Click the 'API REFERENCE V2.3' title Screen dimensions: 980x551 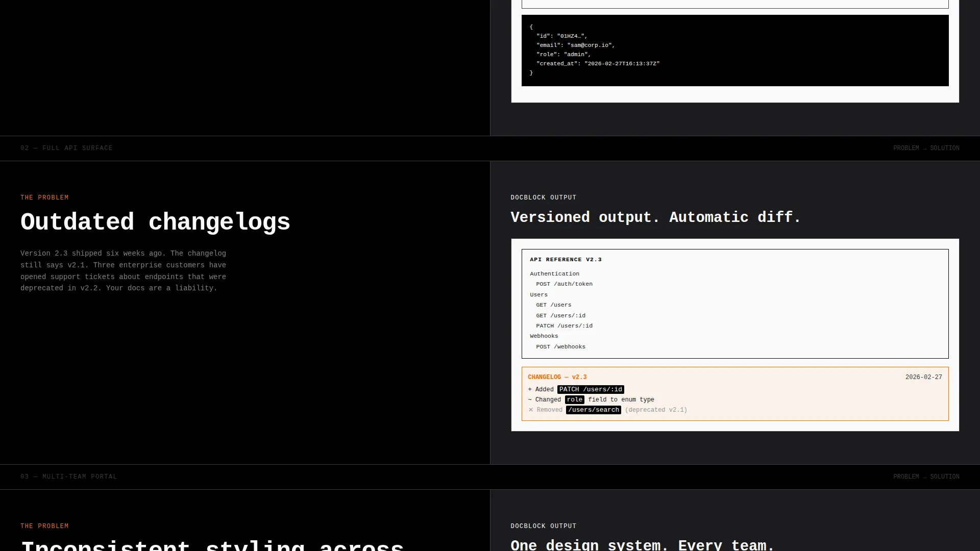tap(566, 260)
